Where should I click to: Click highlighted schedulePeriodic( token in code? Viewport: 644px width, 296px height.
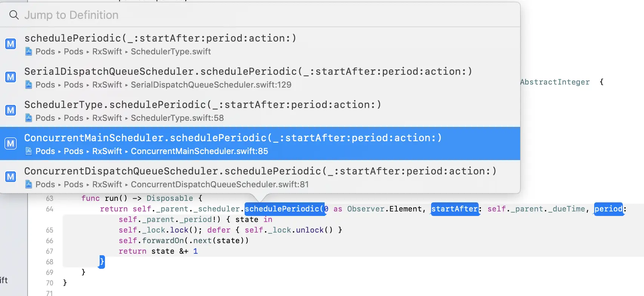point(284,209)
